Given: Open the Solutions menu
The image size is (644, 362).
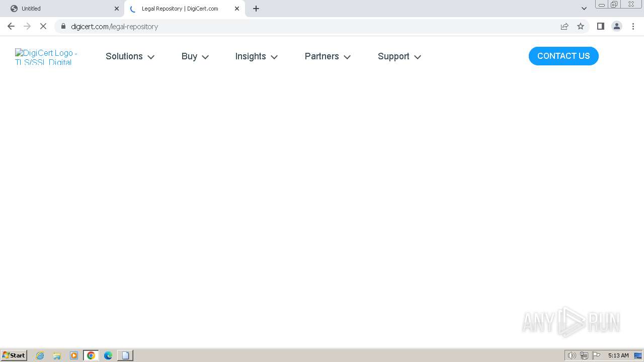Looking at the screenshot, I should (x=124, y=56).
